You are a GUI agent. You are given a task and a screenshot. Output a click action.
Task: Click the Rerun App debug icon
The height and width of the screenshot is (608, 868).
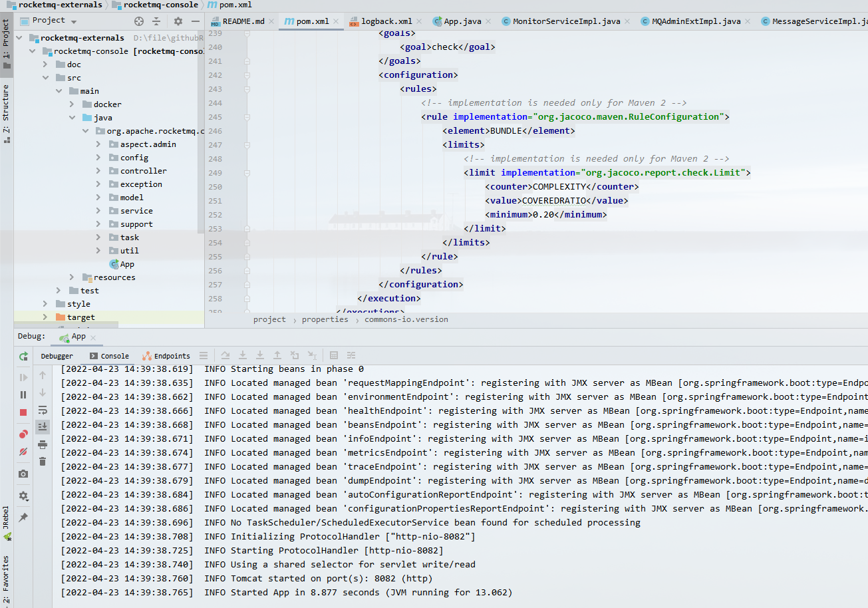(x=23, y=357)
